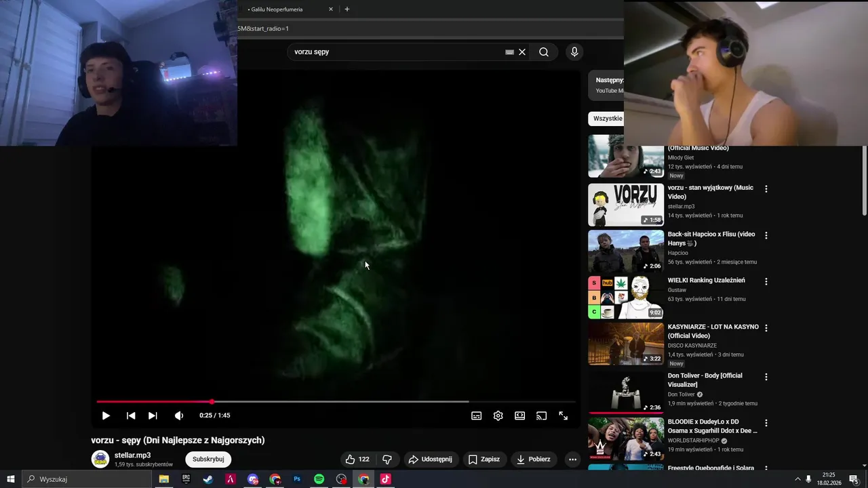
Task: Click the scrubber dot at 0:25
Action: (x=212, y=402)
